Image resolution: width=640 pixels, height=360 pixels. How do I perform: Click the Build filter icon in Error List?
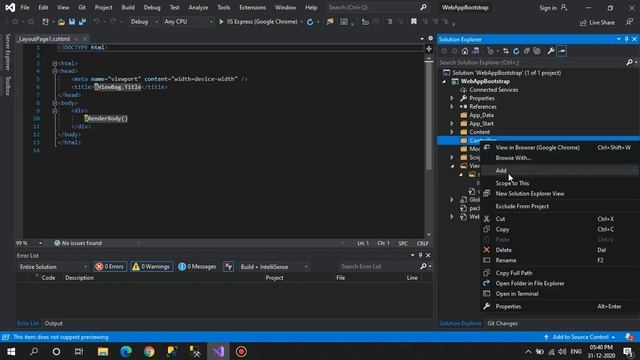[229, 267]
